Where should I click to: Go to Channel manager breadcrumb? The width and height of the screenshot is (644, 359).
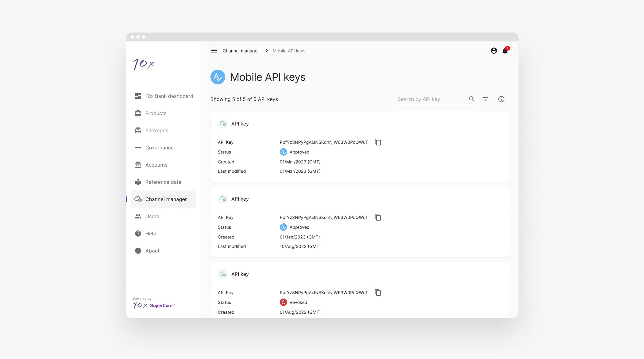click(x=241, y=51)
